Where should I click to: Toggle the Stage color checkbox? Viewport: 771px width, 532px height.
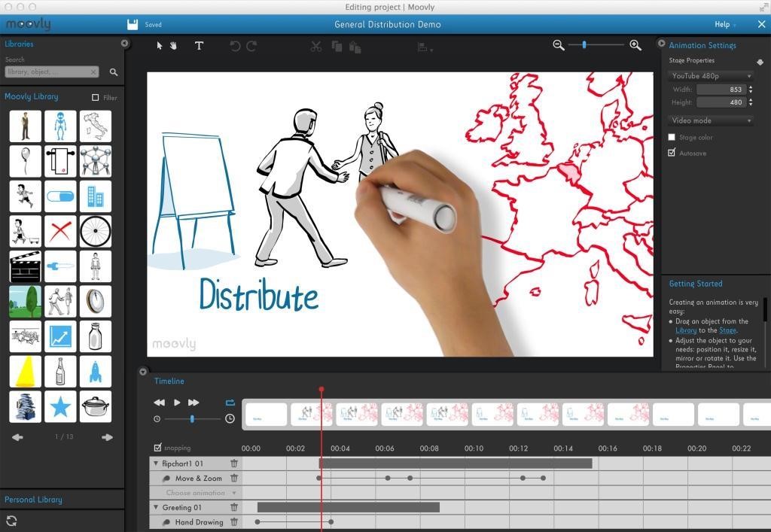tap(672, 138)
